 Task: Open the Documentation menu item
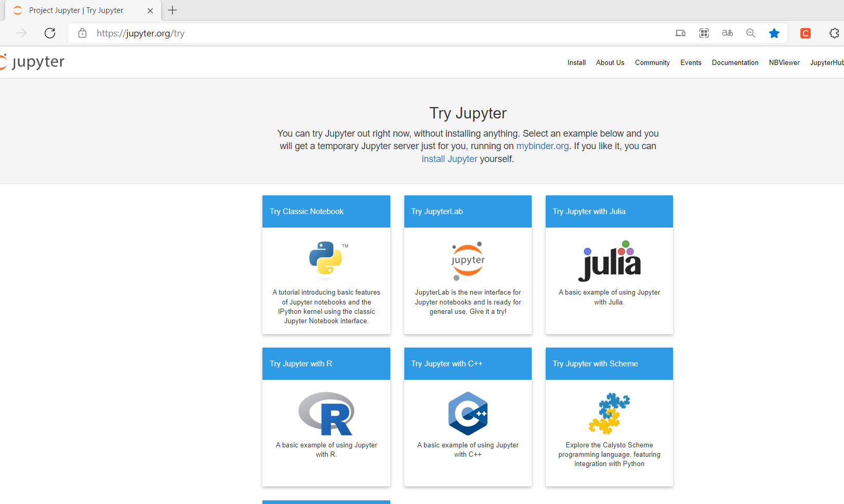[735, 62]
